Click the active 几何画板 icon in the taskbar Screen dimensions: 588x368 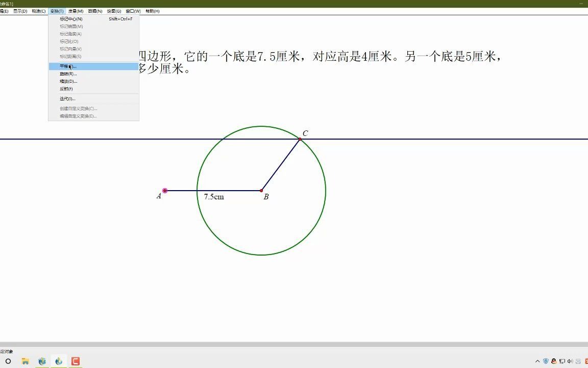pos(58,361)
